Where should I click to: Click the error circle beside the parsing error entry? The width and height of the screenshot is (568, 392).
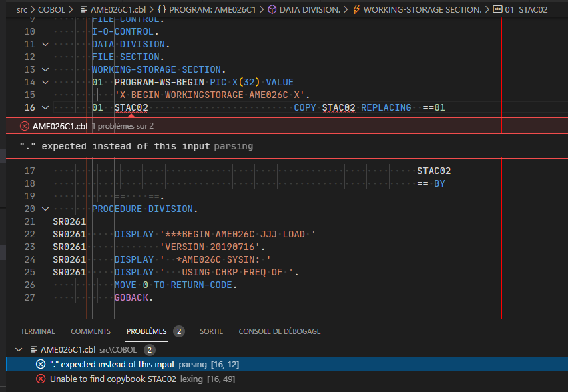click(x=41, y=363)
